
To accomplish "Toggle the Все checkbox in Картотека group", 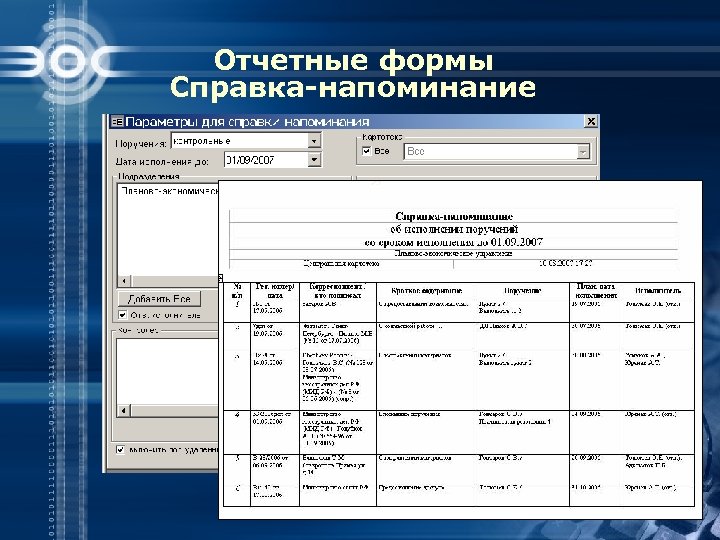I will (x=366, y=151).
